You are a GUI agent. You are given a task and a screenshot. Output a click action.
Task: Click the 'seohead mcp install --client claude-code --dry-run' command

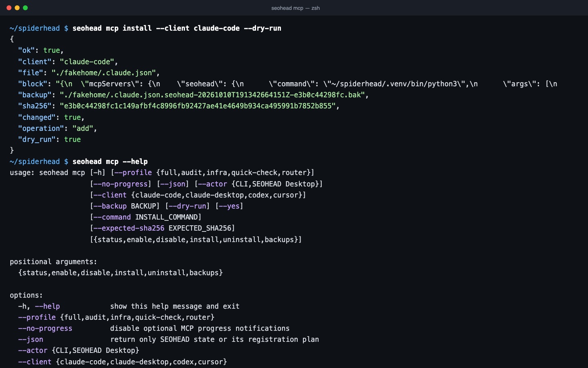[x=177, y=28]
